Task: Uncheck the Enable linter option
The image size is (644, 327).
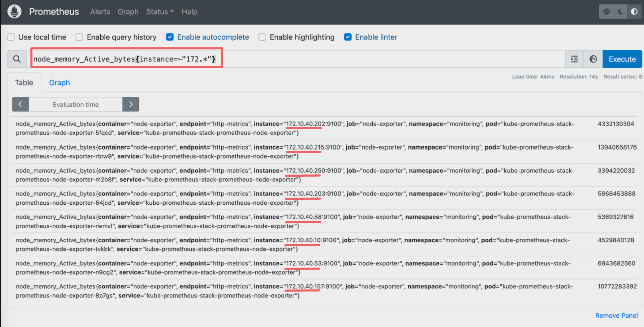Action: (x=348, y=37)
